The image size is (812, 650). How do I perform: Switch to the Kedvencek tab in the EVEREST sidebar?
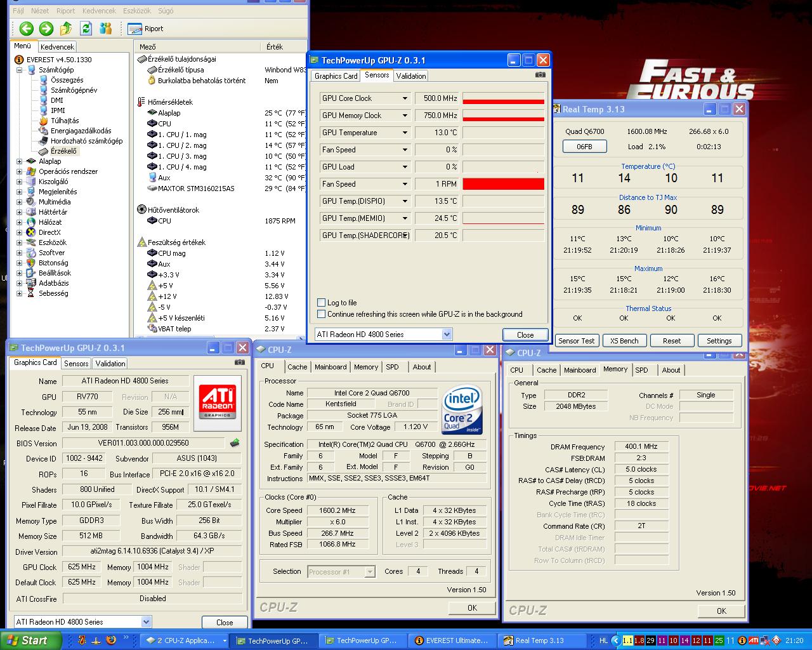pos(57,47)
